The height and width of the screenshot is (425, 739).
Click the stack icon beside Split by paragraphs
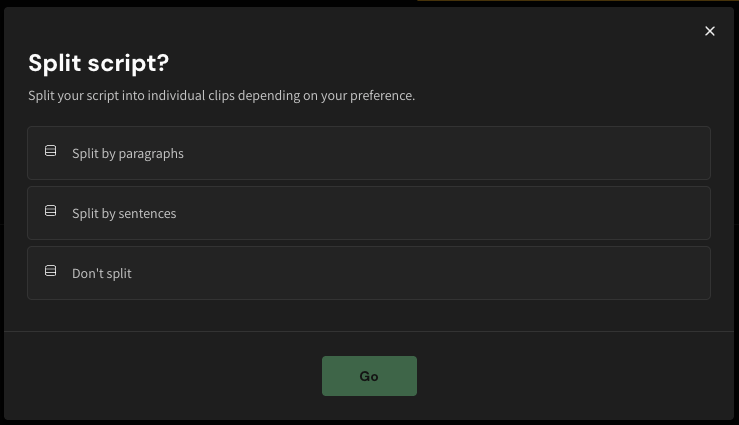(50, 152)
